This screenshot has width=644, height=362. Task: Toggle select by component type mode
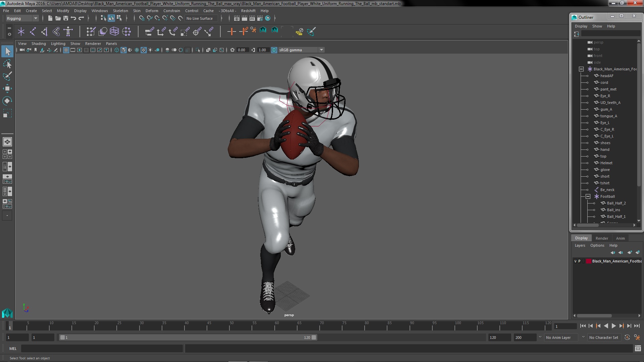tap(119, 18)
